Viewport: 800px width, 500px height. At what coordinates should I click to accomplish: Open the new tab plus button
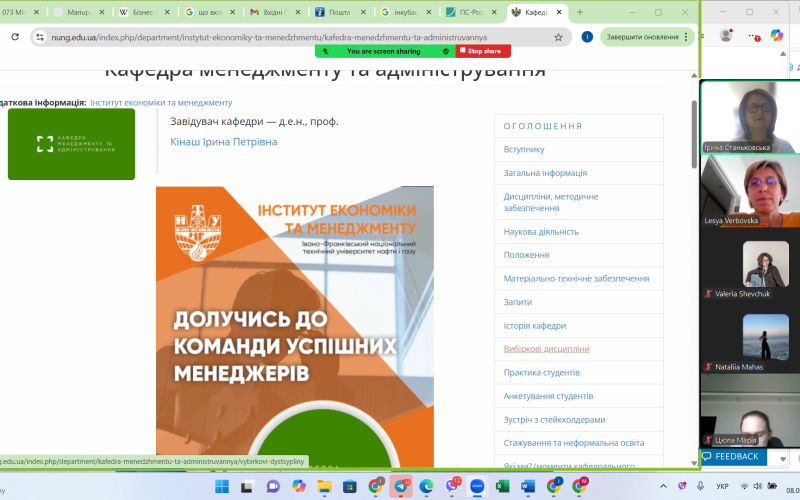[580, 12]
